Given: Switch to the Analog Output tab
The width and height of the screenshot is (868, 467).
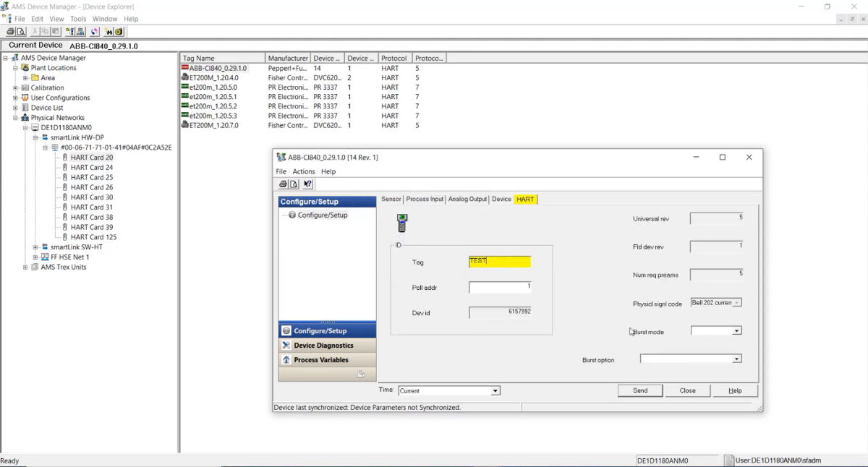Looking at the screenshot, I should (468, 199).
